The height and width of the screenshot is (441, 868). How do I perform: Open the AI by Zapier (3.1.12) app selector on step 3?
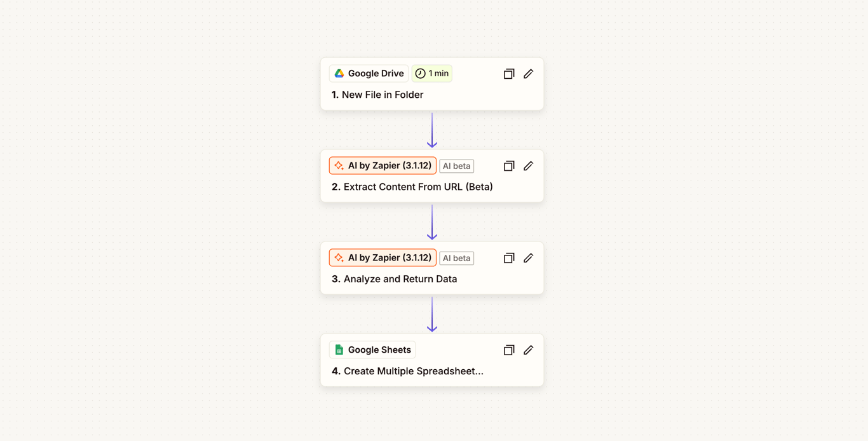382,257
